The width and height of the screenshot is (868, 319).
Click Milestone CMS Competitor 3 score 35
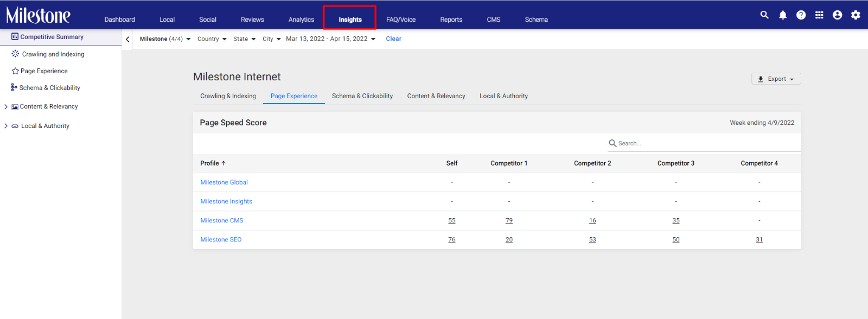point(676,221)
